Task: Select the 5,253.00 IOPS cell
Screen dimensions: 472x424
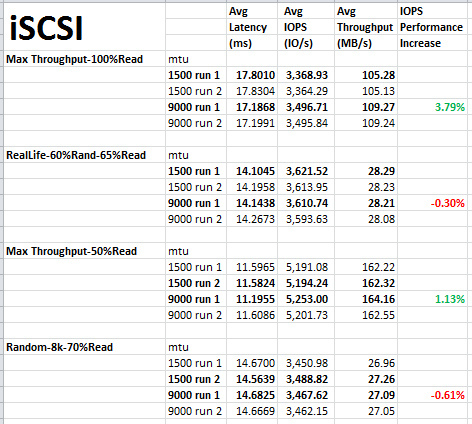Action: tap(306, 299)
